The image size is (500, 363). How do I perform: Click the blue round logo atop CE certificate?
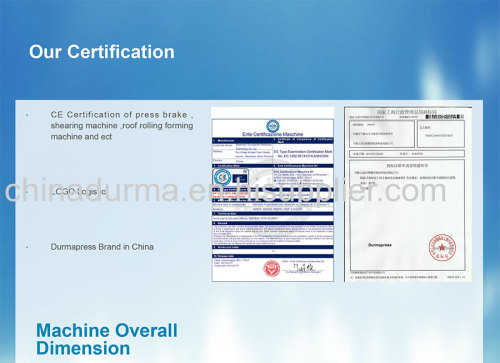coord(273,126)
